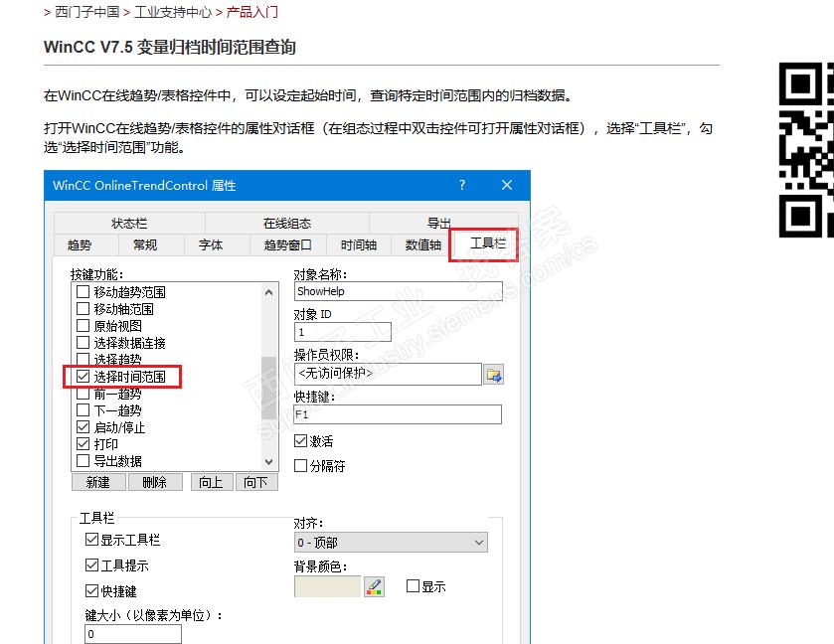The height and width of the screenshot is (644, 834).
Task: Enable background color 显示 checkbox
Action: tap(413, 586)
